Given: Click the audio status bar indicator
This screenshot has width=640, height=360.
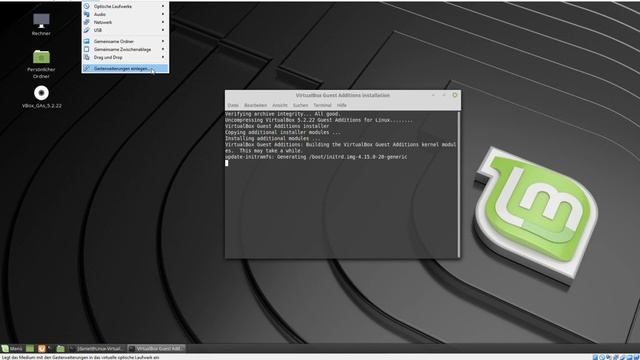Looking at the screenshot, I should click(609, 357).
